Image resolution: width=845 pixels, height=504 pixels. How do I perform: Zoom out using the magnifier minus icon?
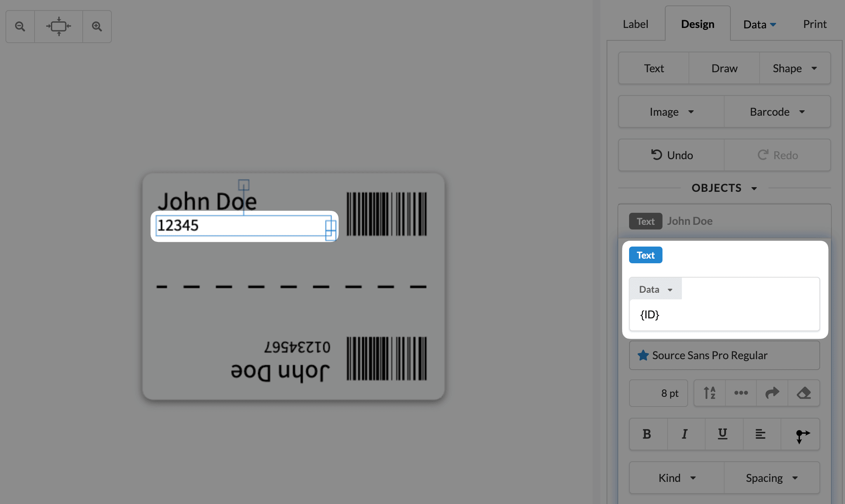point(20,26)
